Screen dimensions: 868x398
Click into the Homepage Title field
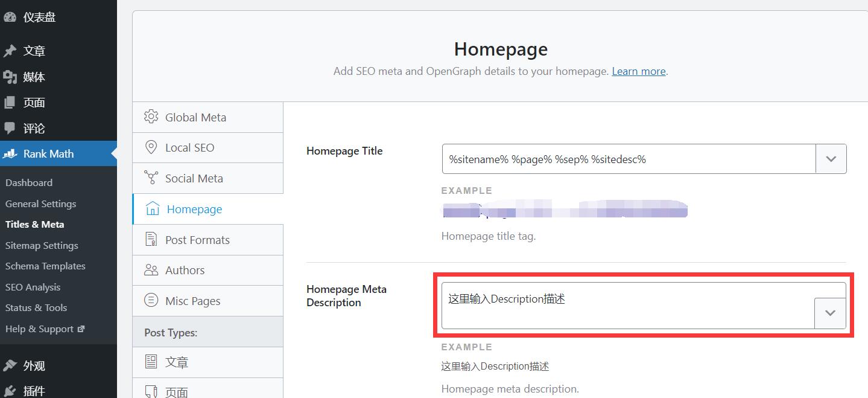pyautogui.click(x=629, y=159)
